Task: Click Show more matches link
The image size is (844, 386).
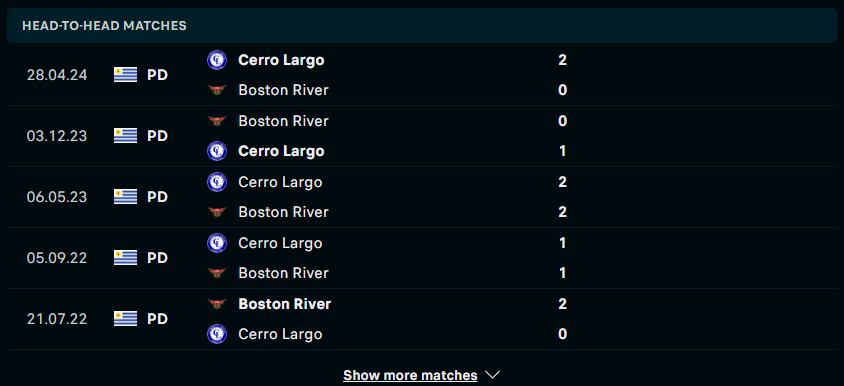Action: click(x=410, y=375)
